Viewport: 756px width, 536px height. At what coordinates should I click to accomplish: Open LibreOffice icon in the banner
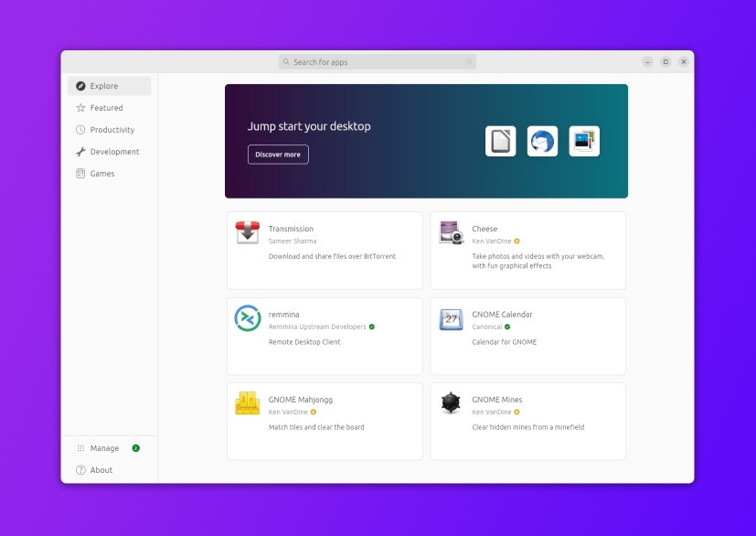(x=500, y=142)
